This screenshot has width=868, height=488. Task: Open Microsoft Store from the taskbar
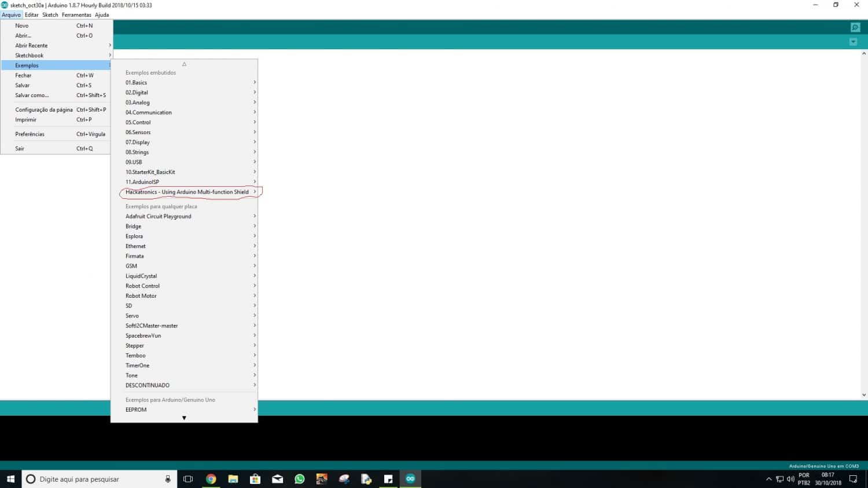[255, 479]
